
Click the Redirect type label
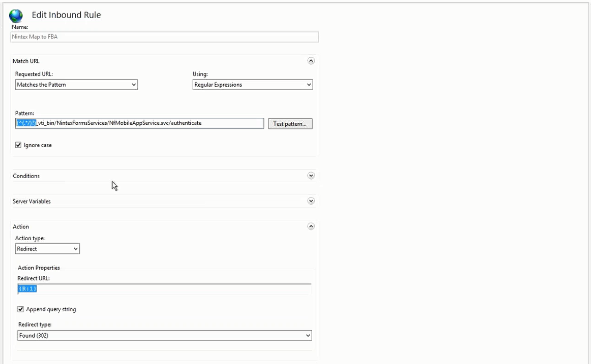pyautogui.click(x=35, y=325)
